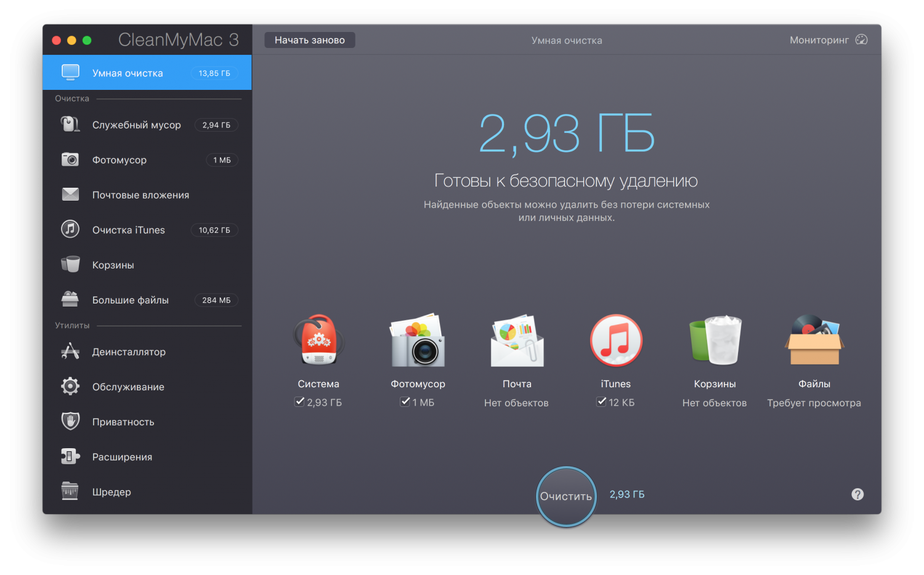The height and width of the screenshot is (575, 924).
Task: Select Приватность in sidebar
Action: coord(147,422)
